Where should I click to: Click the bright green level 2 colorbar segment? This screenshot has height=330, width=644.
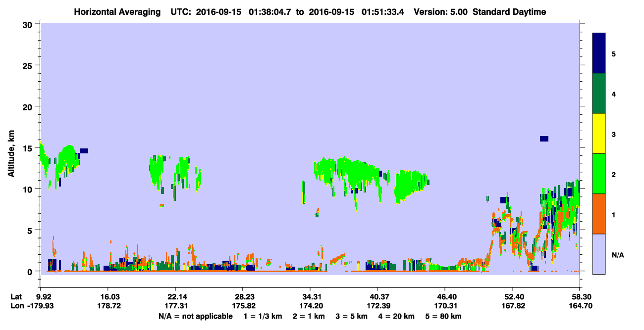click(599, 174)
